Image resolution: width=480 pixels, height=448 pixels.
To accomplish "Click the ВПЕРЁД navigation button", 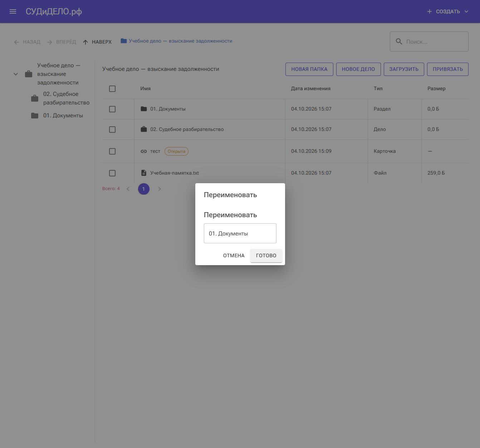I will 62,42.
